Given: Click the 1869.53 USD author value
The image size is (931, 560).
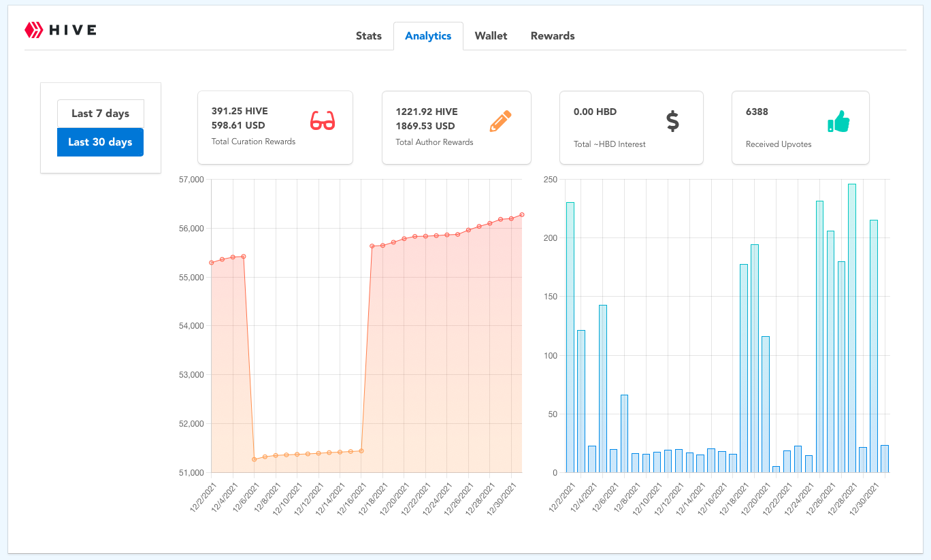Looking at the screenshot, I should pos(425,126).
